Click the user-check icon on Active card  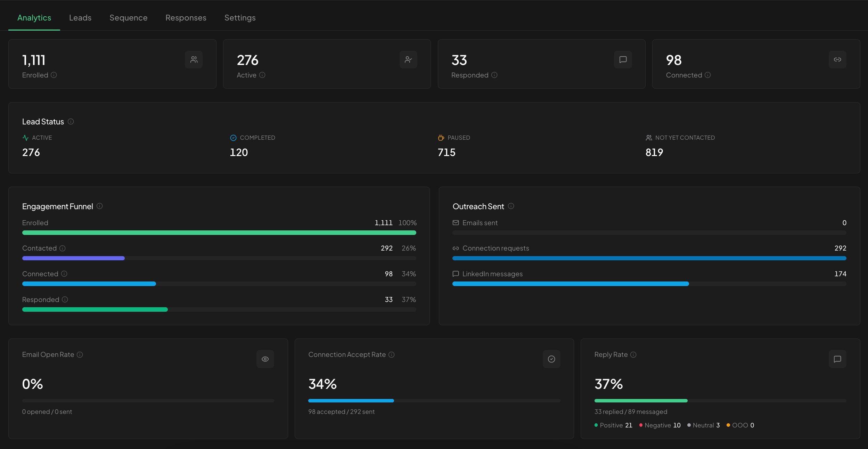pyautogui.click(x=408, y=60)
